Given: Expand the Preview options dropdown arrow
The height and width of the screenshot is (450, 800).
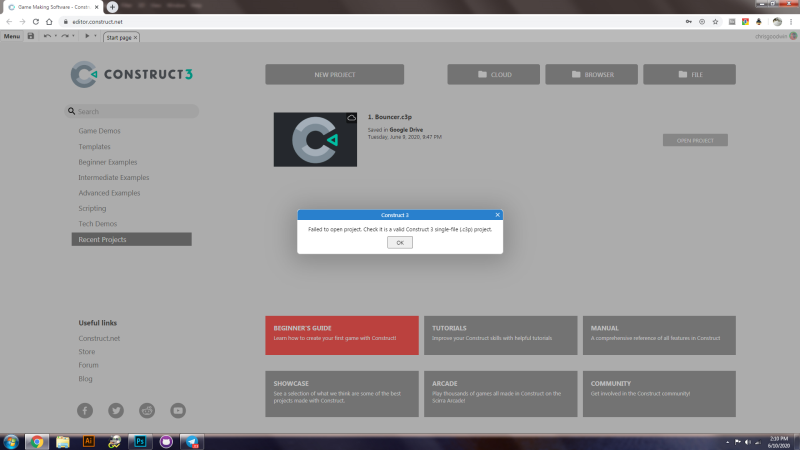Looking at the screenshot, I should click(x=95, y=36).
